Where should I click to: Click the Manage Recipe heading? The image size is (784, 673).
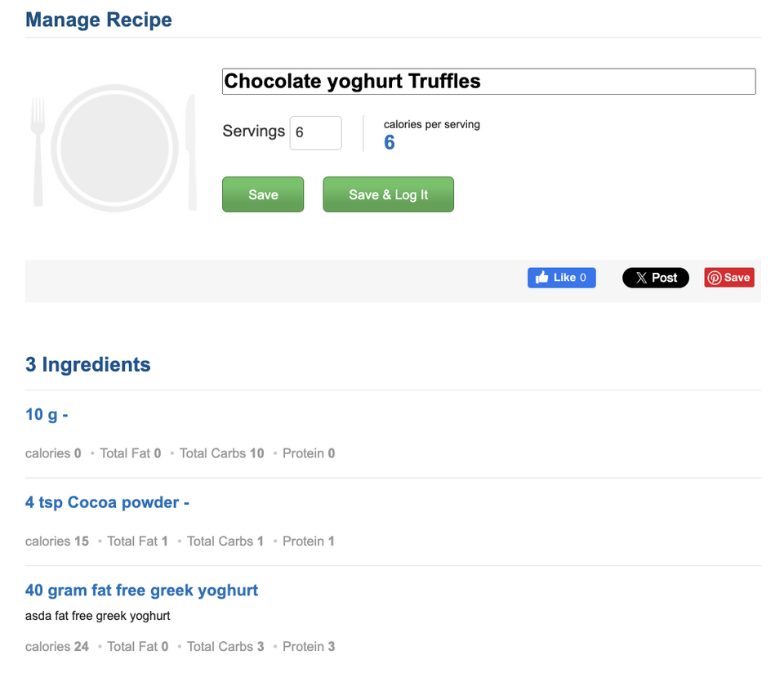pos(99,20)
